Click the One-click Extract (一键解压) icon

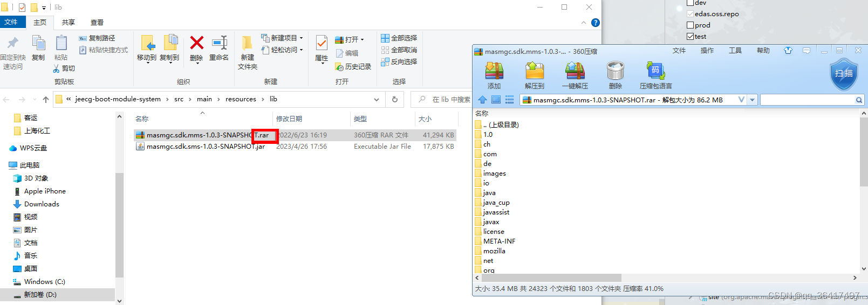[x=575, y=71]
